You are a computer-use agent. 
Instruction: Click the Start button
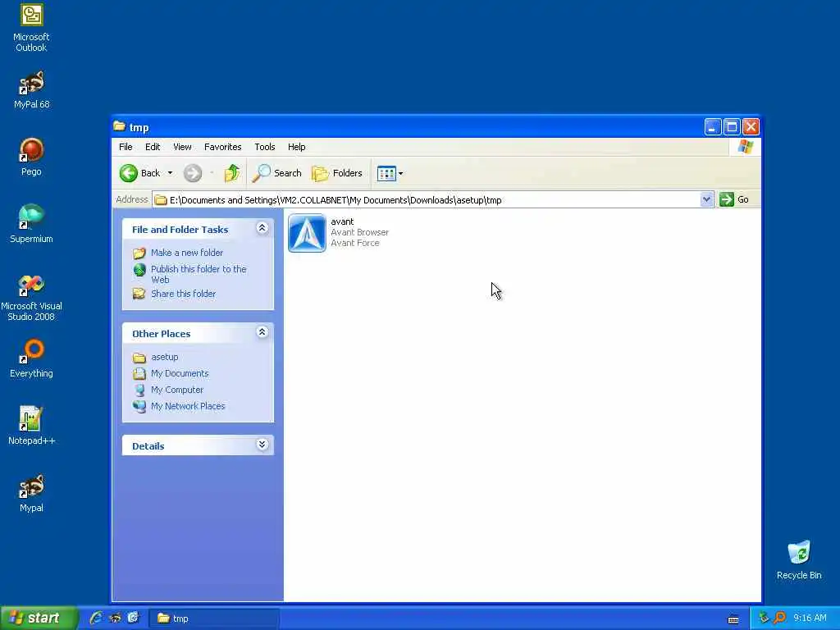[x=39, y=619]
